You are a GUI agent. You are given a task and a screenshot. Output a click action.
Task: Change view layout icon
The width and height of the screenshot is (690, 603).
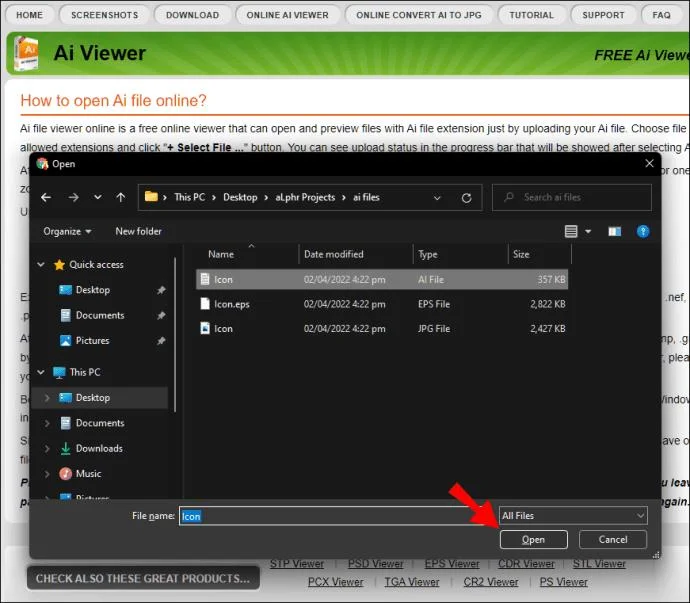click(571, 231)
